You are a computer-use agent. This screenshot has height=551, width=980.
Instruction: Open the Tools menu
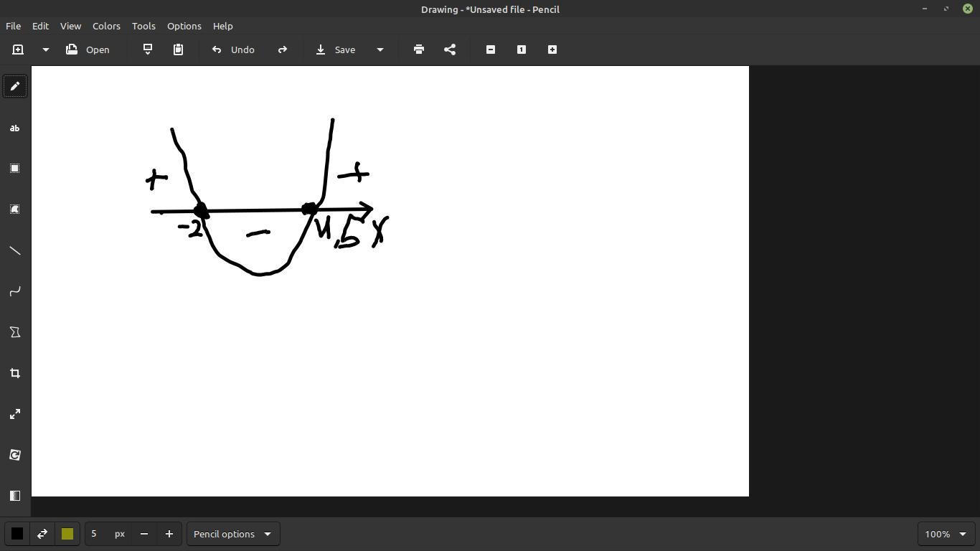(x=143, y=26)
